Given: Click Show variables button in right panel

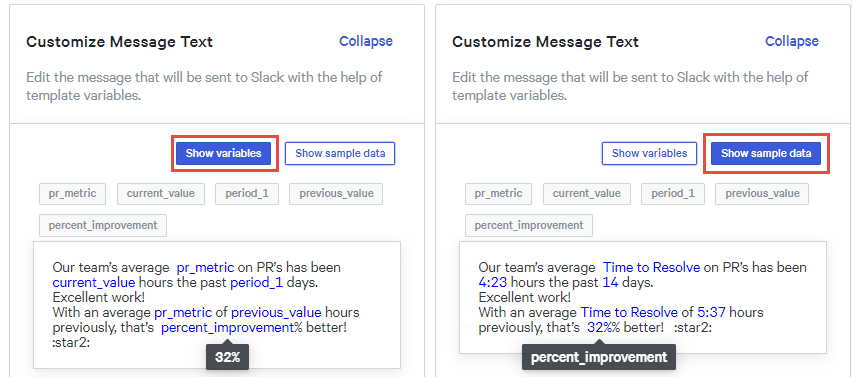Looking at the screenshot, I should [649, 153].
